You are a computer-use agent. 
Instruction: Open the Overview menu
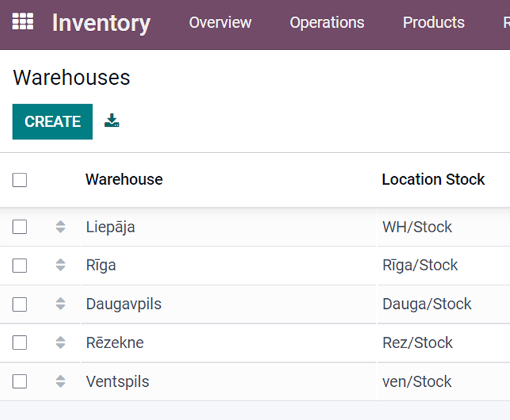[x=220, y=22]
